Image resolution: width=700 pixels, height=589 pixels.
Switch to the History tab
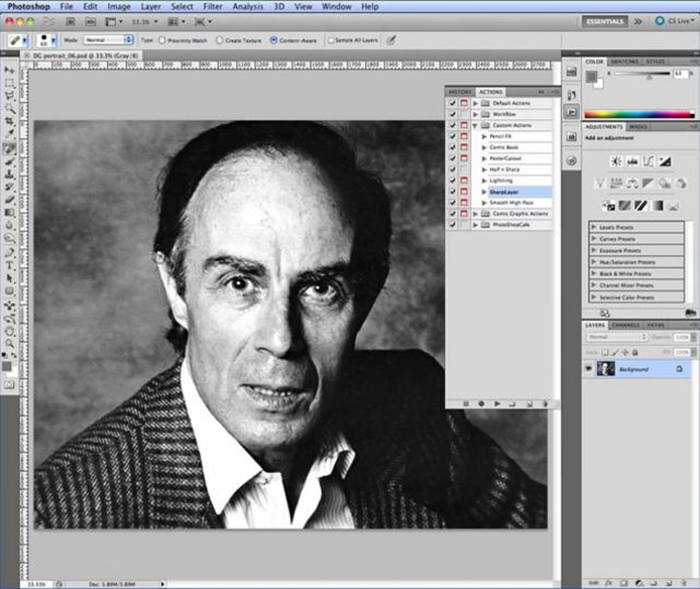[460, 92]
